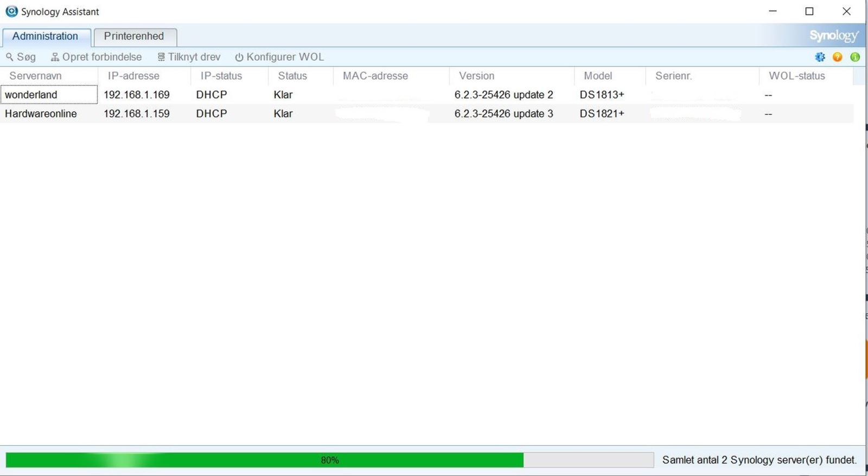Select the wonderland server name
Screen dimensions: 868x476
coord(31,95)
